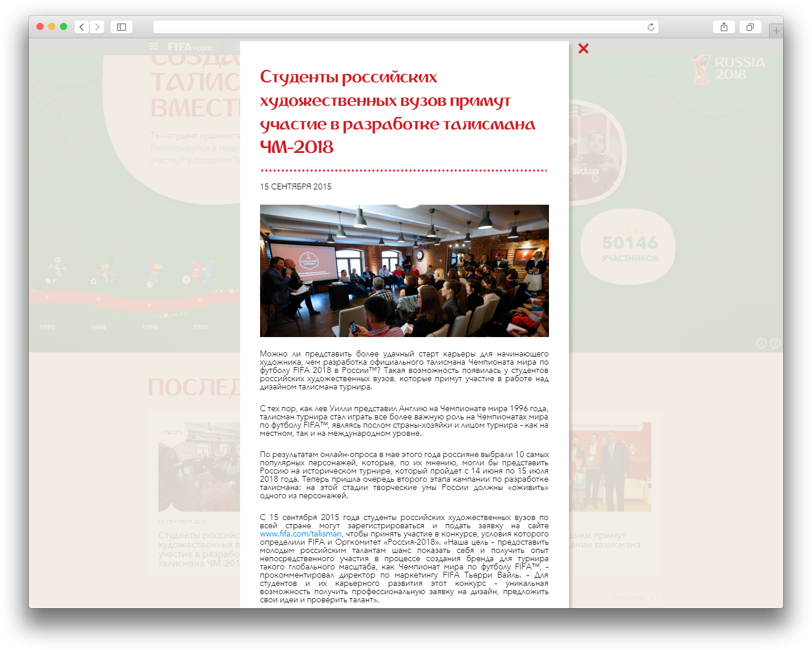Click the question mark help icon
This screenshot has width=812, height=650.
775,343
